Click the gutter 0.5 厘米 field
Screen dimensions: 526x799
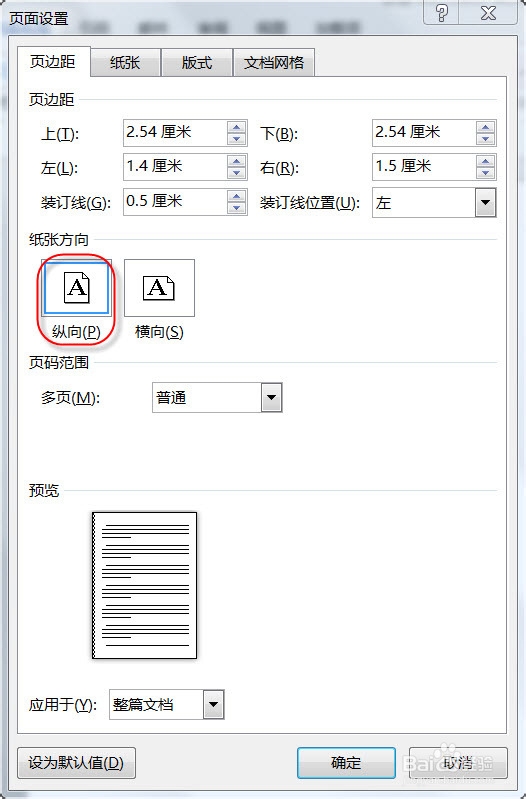[x=175, y=202]
